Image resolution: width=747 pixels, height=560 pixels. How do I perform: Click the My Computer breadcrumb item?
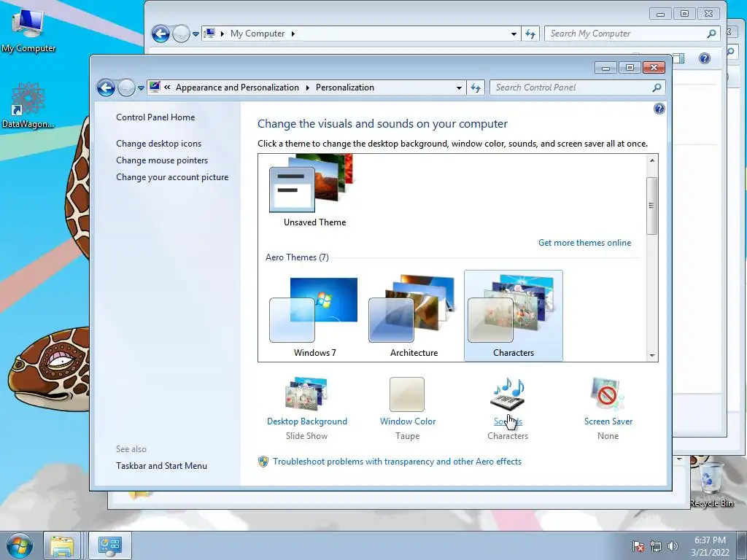point(258,34)
